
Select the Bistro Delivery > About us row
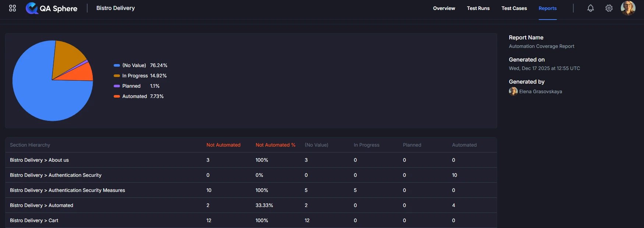click(x=251, y=160)
